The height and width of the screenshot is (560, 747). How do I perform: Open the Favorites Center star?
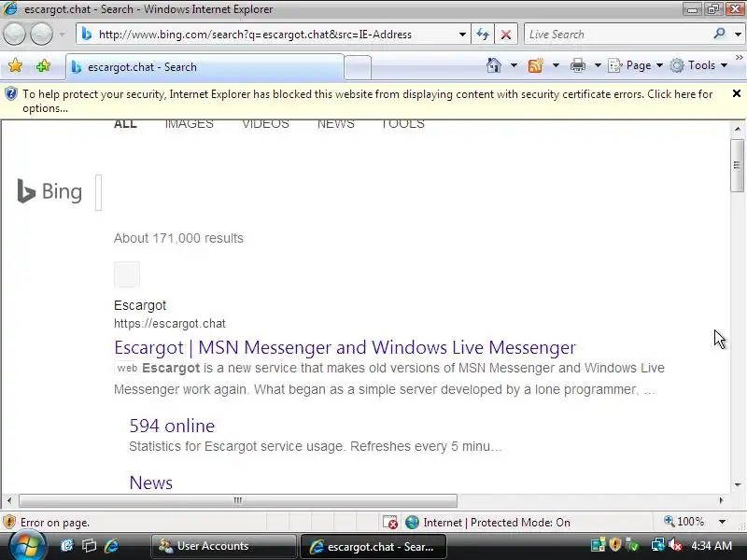tap(15, 65)
